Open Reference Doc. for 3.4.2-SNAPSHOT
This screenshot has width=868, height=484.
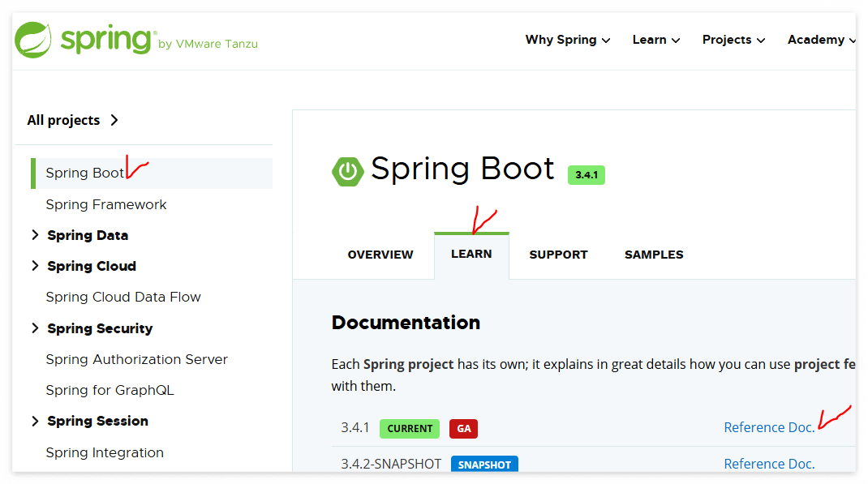[769, 464]
